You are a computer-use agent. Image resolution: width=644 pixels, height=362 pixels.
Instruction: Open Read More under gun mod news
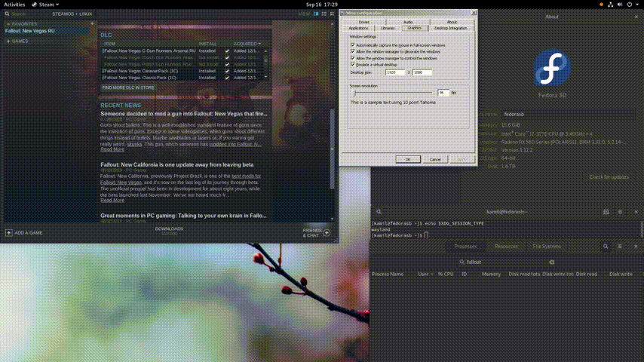coord(112,149)
